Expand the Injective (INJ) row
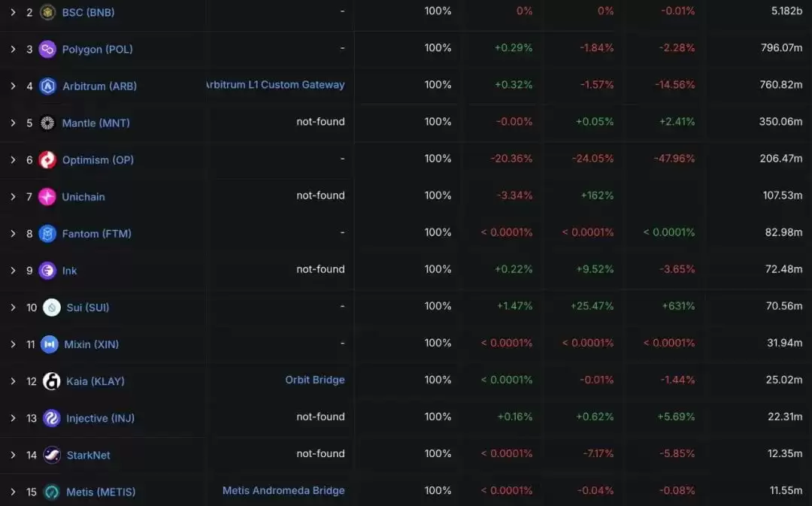The width and height of the screenshot is (812, 506). pyautogui.click(x=13, y=418)
